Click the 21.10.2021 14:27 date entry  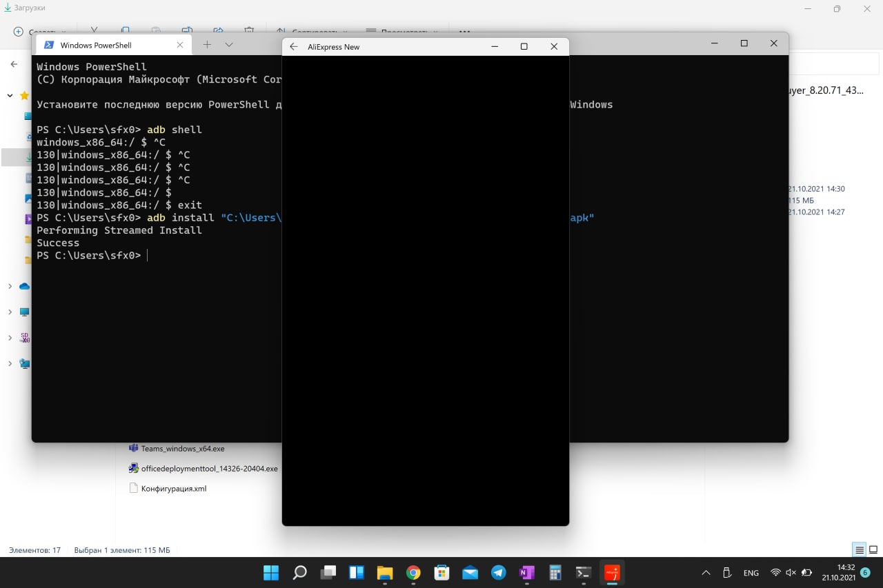click(x=816, y=212)
